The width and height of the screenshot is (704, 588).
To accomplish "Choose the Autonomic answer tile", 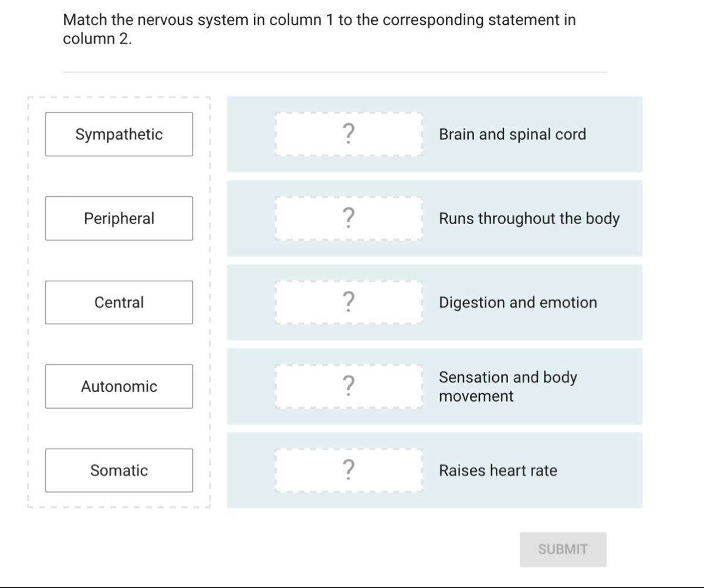I will (119, 386).
